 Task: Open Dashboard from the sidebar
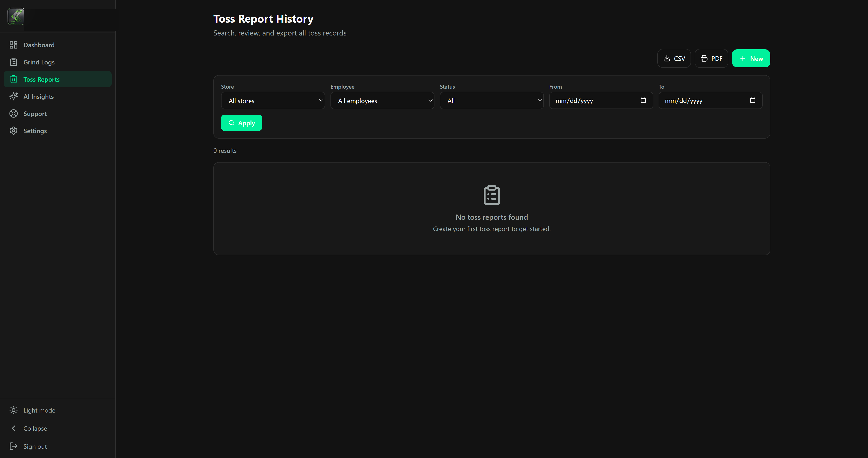pos(58,45)
